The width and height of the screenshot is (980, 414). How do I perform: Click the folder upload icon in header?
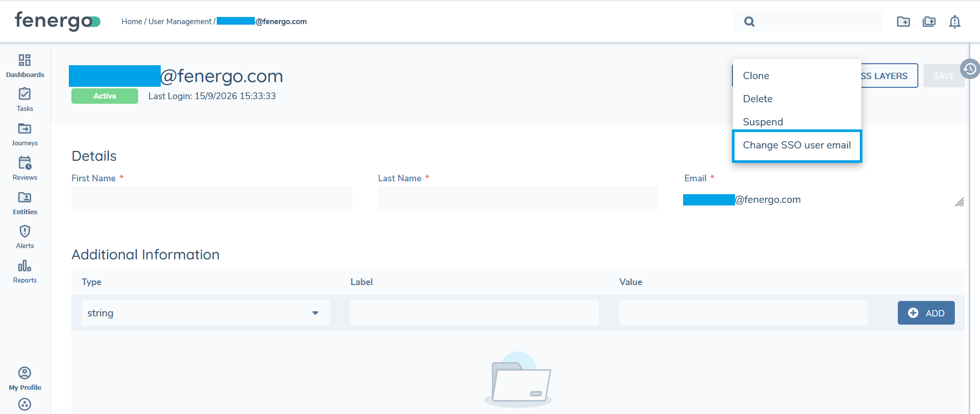[929, 22]
